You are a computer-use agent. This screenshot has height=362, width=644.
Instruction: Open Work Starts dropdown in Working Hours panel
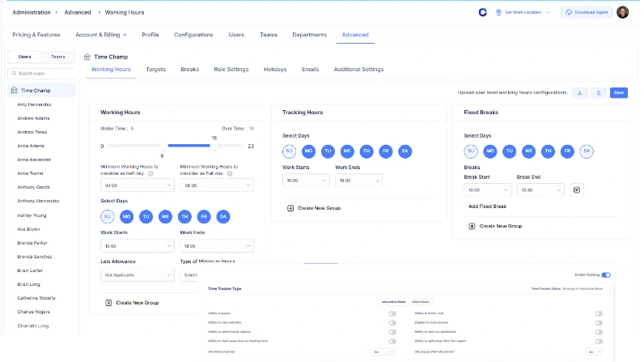(138, 246)
